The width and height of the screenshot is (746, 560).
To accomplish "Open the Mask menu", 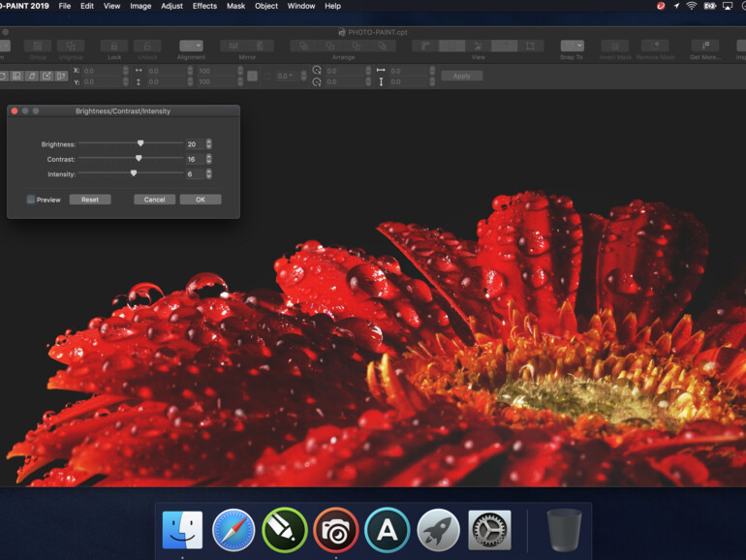I will 235,6.
